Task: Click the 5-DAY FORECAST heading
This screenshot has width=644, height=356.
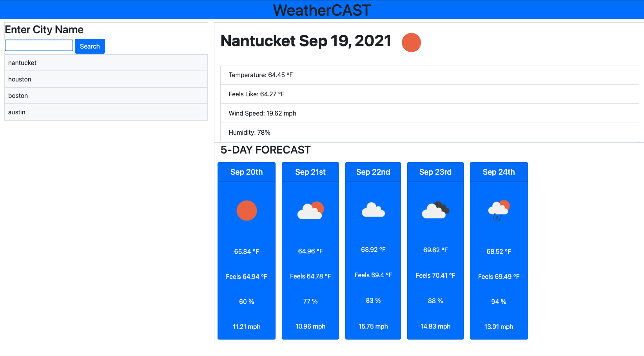Action: pyautogui.click(x=265, y=150)
